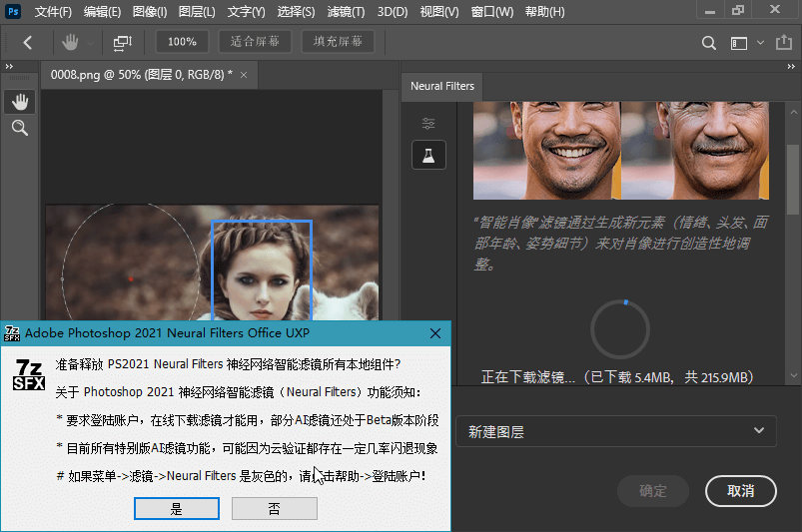Image resolution: width=802 pixels, height=532 pixels.
Task: Click the detected face blue box
Action: point(262,269)
